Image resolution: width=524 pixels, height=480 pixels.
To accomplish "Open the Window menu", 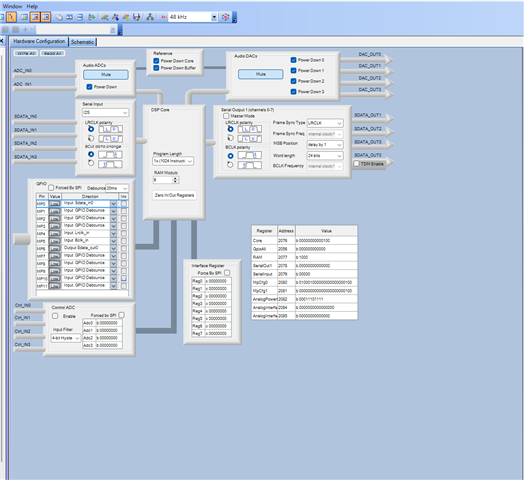I will (12, 6).
